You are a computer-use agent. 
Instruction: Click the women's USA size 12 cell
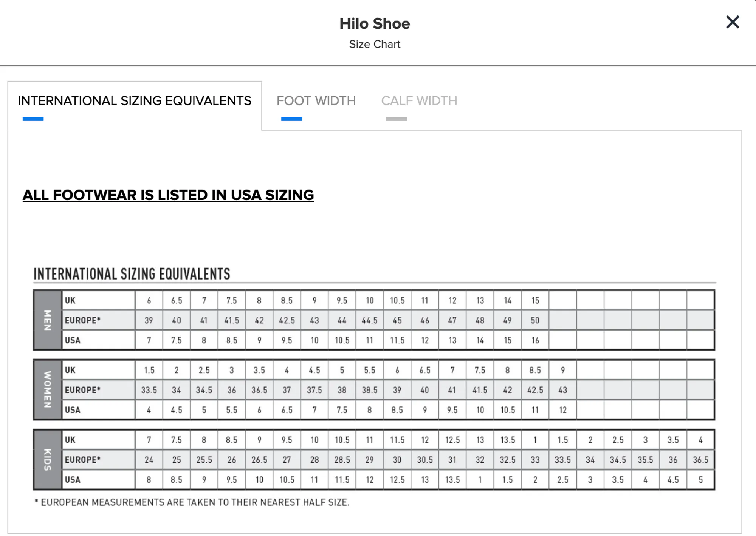point(562,410)
